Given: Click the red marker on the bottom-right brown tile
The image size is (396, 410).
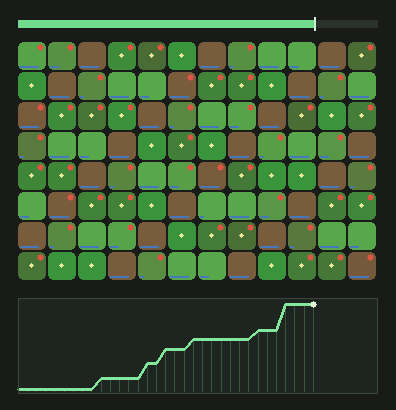Looking at the screenshot, I should (371, 258).
